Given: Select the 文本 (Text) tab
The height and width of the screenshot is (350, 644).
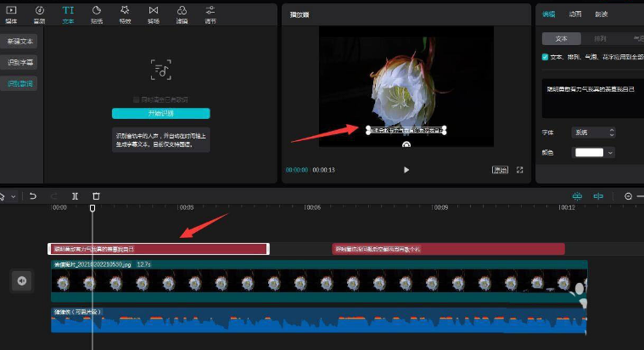Looking at the screenshot, I should click(x=68, y=14).
